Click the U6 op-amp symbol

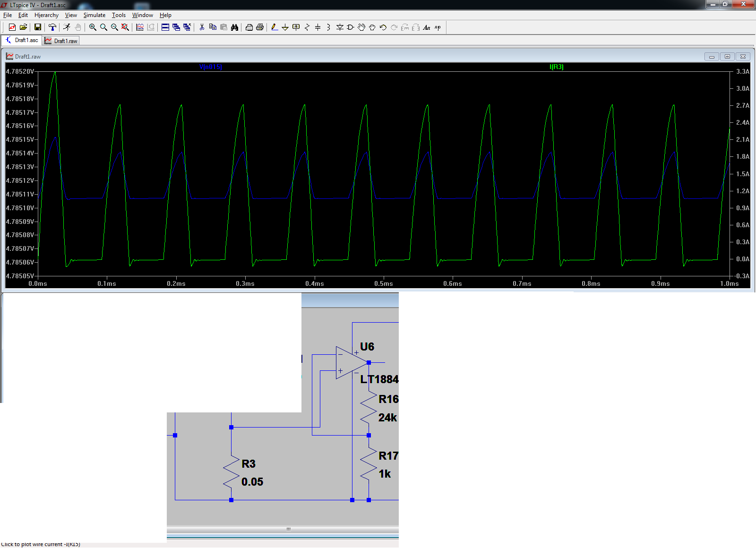[x=352, y=363]
